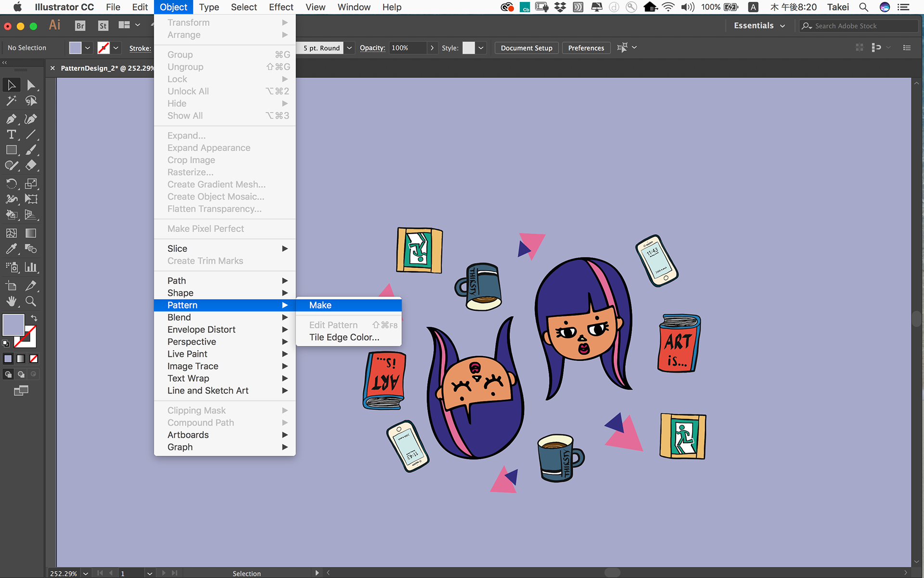Select the Magic Wand tool
The height and width of the screenshot is (578, 924).
11,101
